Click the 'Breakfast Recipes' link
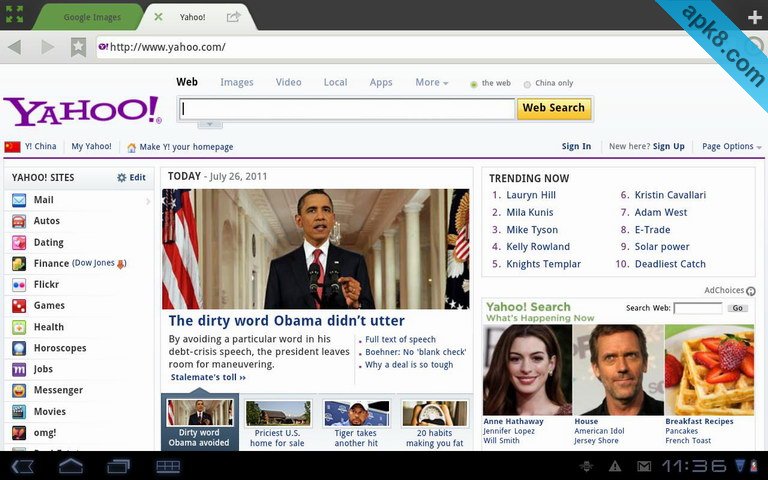This screenshot has width=768, height=480. click(x=699, y=421)
